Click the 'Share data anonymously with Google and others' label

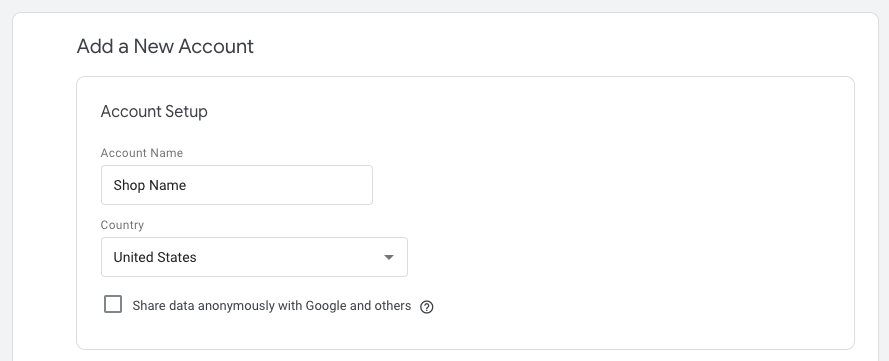[272, 306]
